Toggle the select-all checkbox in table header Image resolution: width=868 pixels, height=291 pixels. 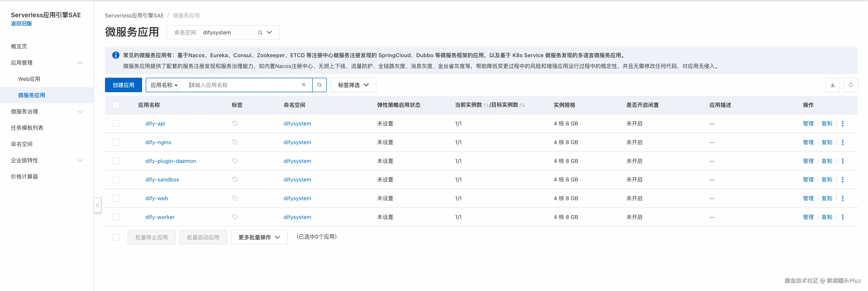click(116, 105)
